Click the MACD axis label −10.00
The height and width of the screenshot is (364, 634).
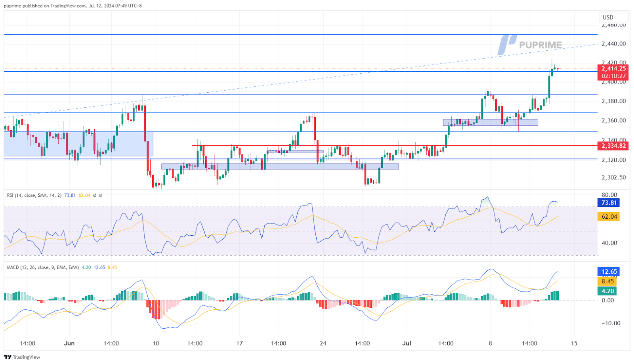pyautogui.click(x=611, y=323)
